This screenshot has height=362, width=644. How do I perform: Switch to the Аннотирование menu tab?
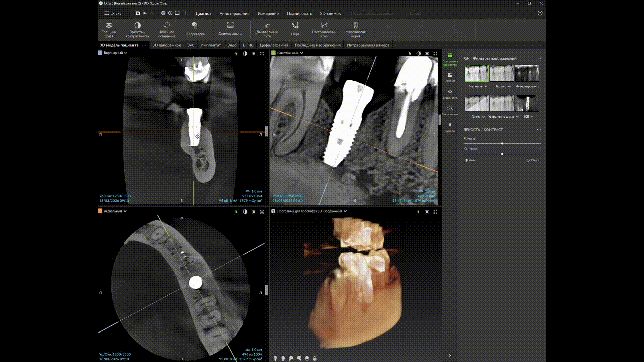(234, 13)
